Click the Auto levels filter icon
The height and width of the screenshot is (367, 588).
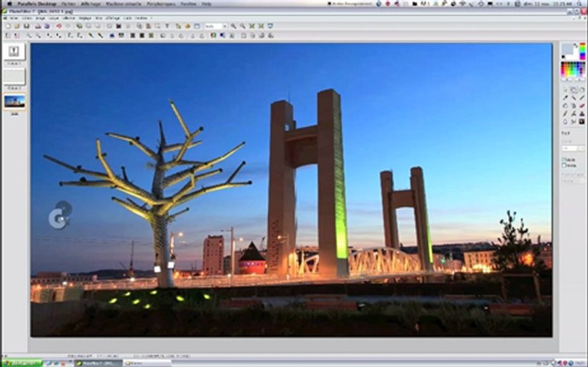coord(8,36)
